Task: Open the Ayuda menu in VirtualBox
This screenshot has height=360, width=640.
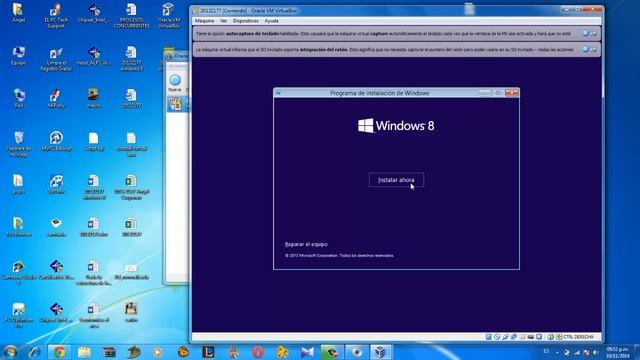Action: [271, 21]
